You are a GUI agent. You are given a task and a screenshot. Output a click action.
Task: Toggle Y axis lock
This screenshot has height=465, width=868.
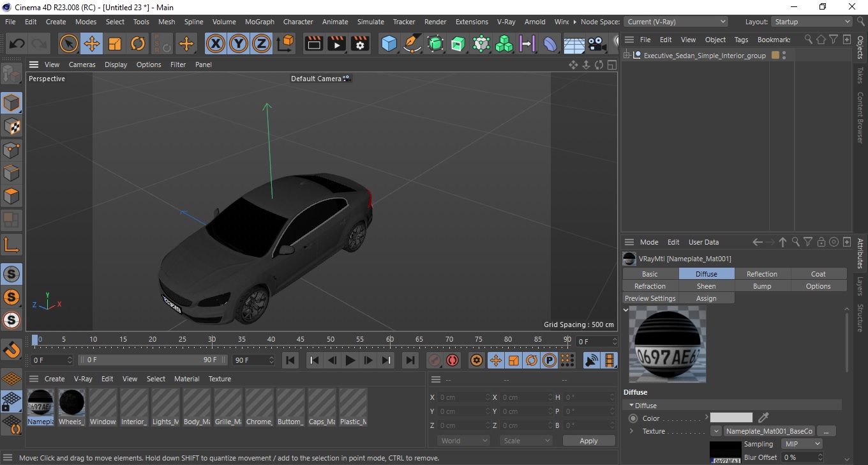(x=239, y=44)
